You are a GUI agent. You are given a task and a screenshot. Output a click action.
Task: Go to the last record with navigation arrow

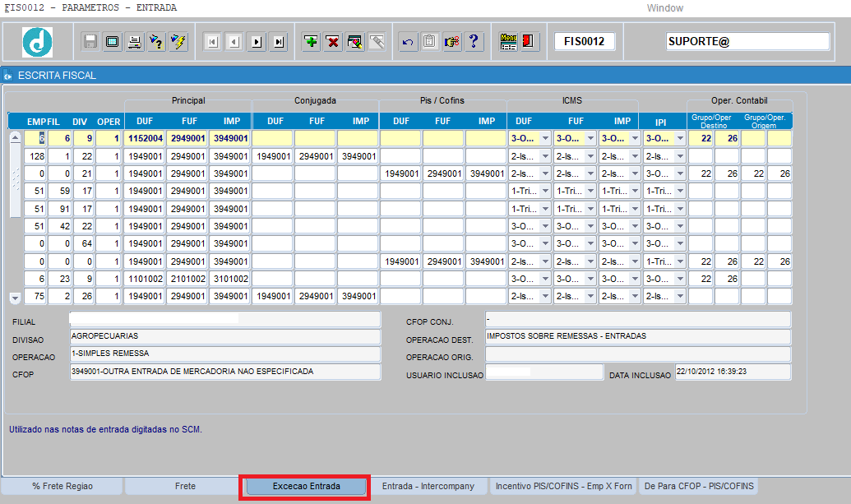tap(279, 42)
